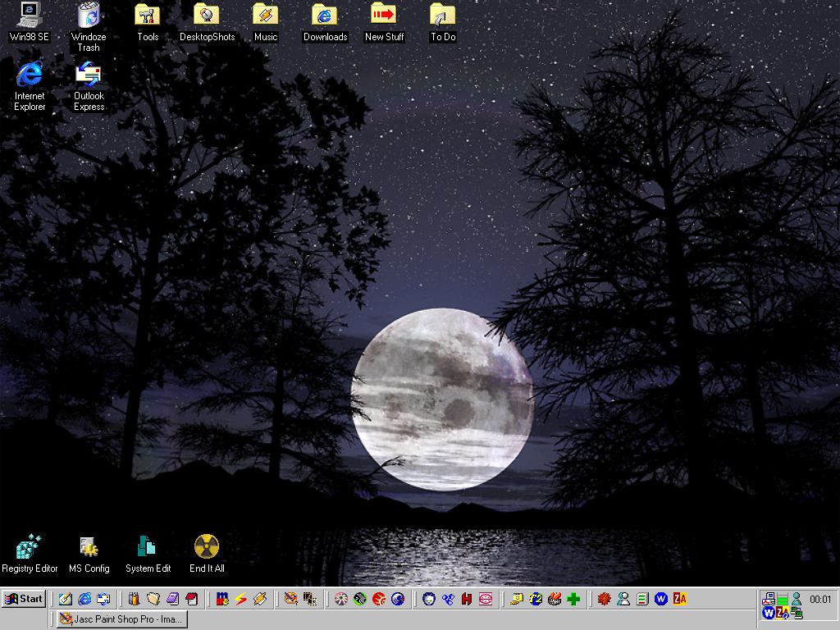The width and height of the screenshot is (840, 630).
Task: Launch the End It All shortcut
Action: (x=207, y=547)
